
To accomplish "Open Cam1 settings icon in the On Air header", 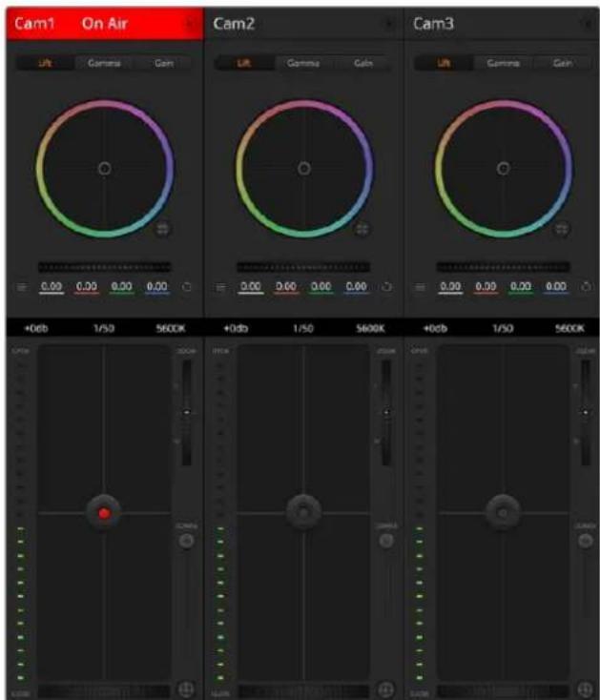I will (190, 24).
